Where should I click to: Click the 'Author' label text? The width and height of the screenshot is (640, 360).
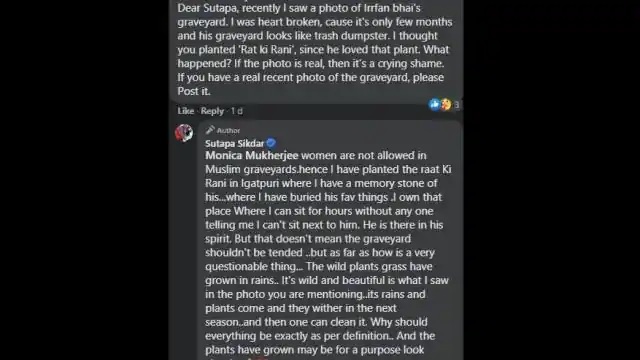[x=228, y=131]
